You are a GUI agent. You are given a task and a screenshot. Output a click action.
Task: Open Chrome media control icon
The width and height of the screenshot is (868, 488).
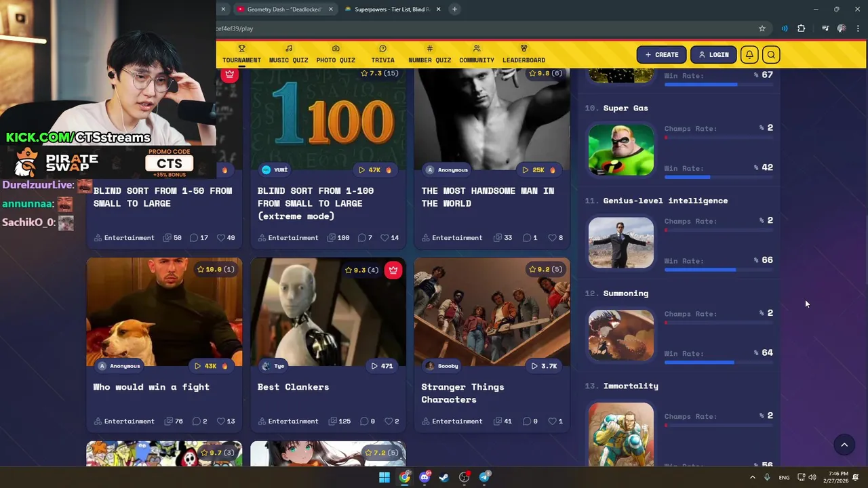[x=825, y=28]
